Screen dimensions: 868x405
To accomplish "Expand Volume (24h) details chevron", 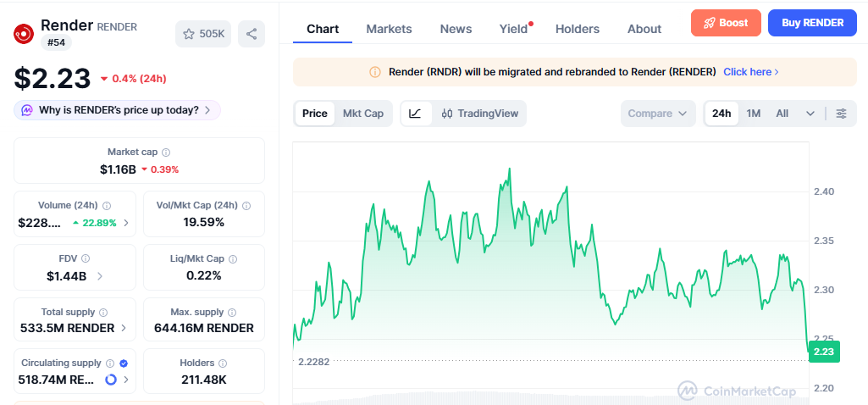I will [125, 223].
